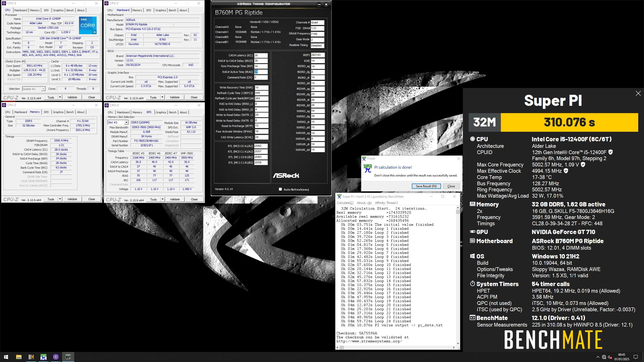The height and width of the screenshot is (362, 644).
Task: Click the Four Activate Window (tFAW) field
Action: coord(262,131)
